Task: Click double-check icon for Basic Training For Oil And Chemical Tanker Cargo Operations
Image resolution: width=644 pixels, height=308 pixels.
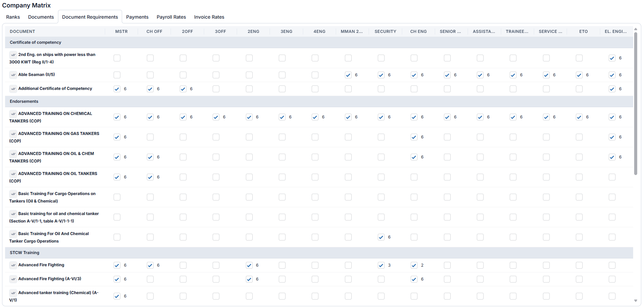Action: click(13, 234)
